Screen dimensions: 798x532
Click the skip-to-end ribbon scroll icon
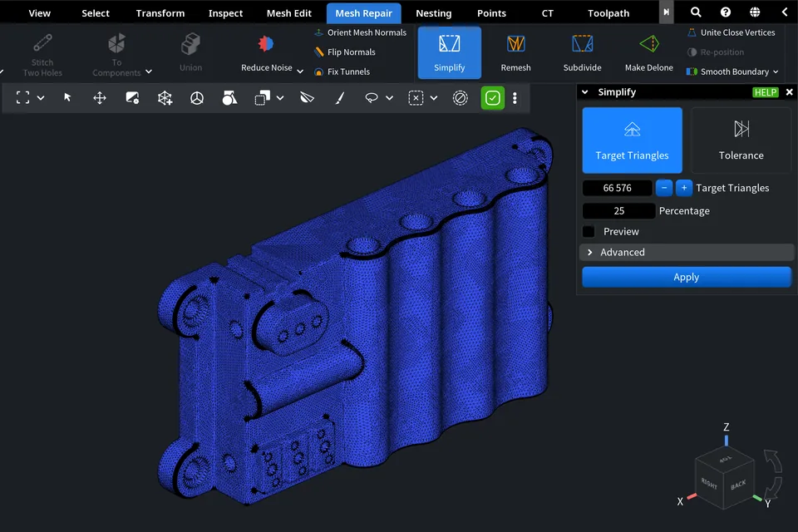[666, 12]
